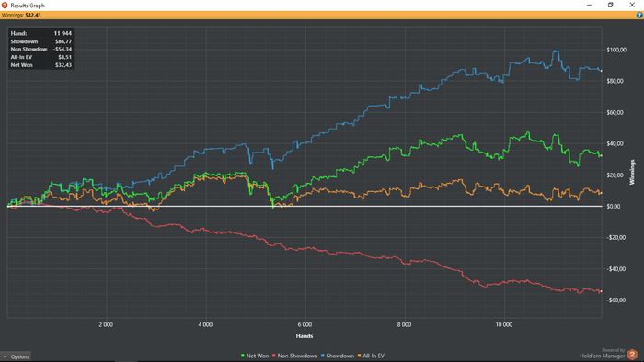Image resolution: width=644 pixels, height=362 pixels.
Task: Click the Non Showdown -$54,34 stat row
Action: [41, 50]
